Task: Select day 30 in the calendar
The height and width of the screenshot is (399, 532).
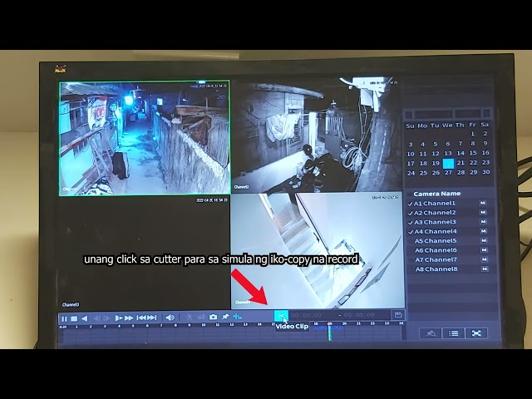Action: point(485,172)
